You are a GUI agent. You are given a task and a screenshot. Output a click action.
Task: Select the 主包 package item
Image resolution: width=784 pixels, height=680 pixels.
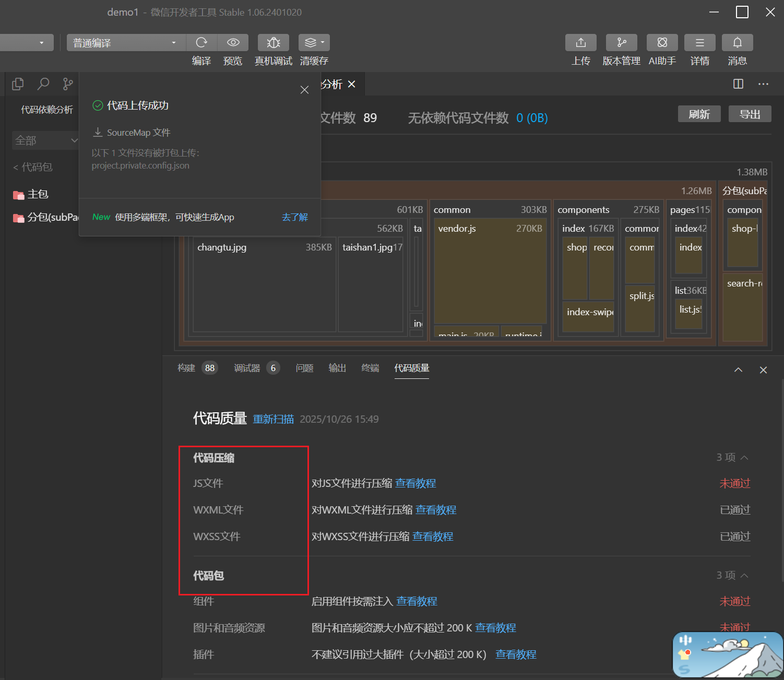[x=31, y=194]
